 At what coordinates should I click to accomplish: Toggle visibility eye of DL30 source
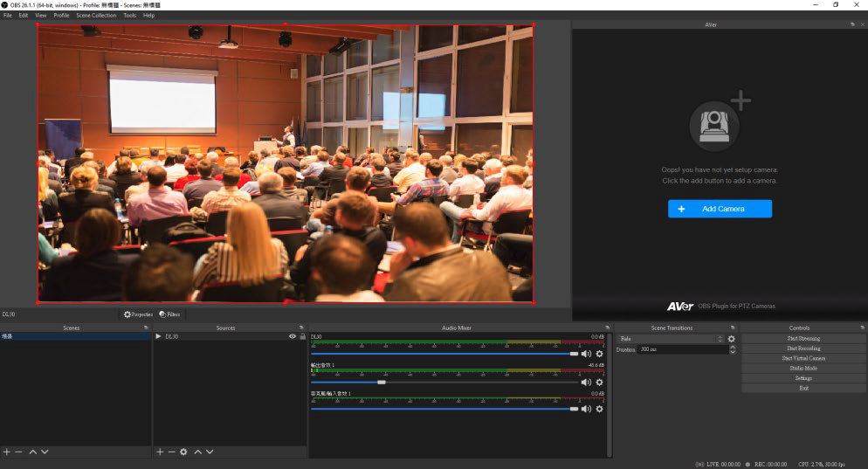pos(293,336)
